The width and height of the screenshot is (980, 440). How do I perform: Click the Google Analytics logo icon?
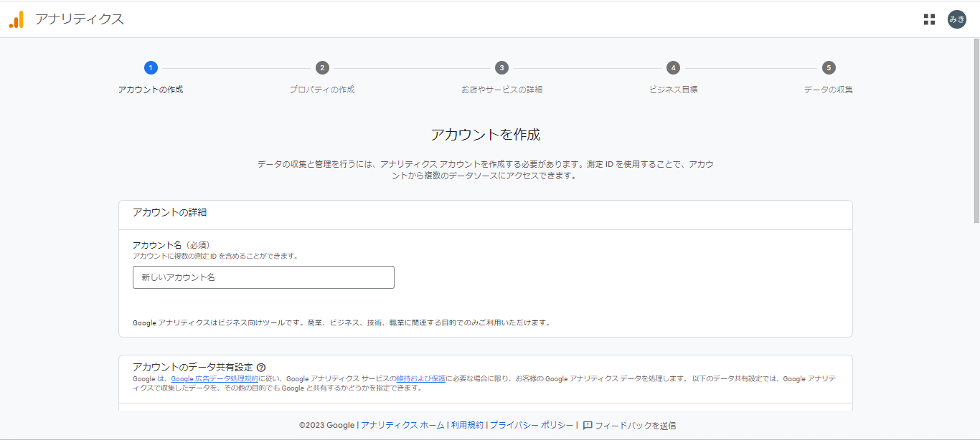(x=17, y=19)
